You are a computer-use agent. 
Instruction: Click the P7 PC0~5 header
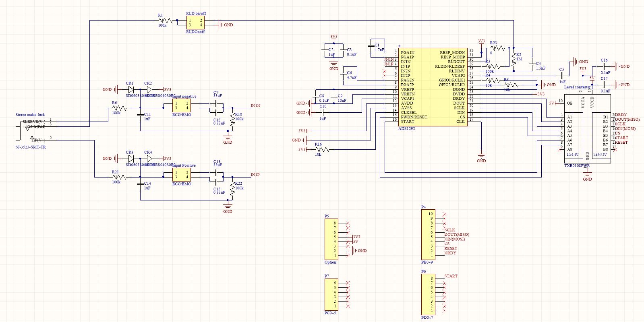(331, 295)
